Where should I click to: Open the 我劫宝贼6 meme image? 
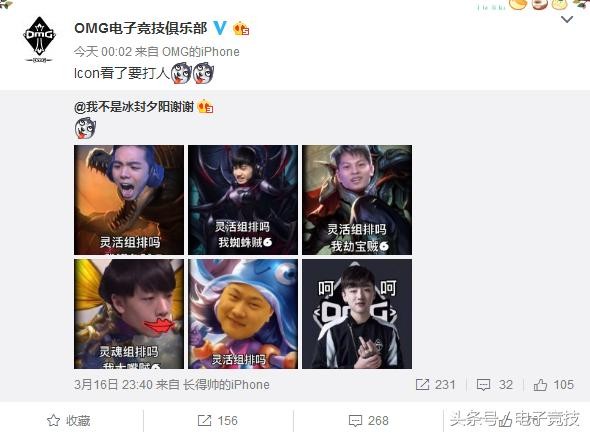tap(357, 200)
